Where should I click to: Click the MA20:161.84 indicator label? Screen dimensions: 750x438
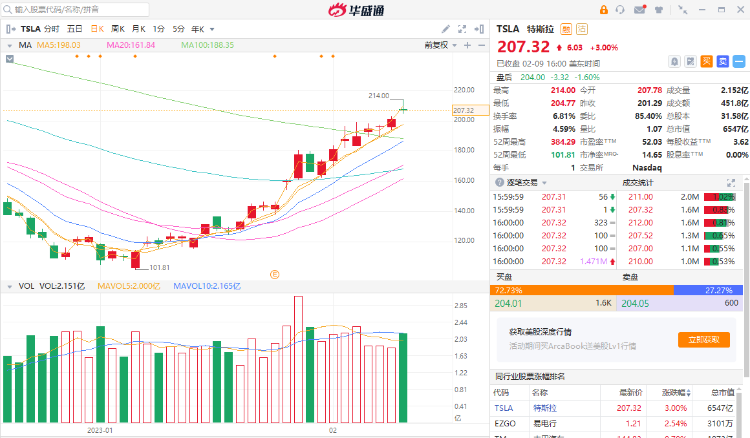(131, 45)
